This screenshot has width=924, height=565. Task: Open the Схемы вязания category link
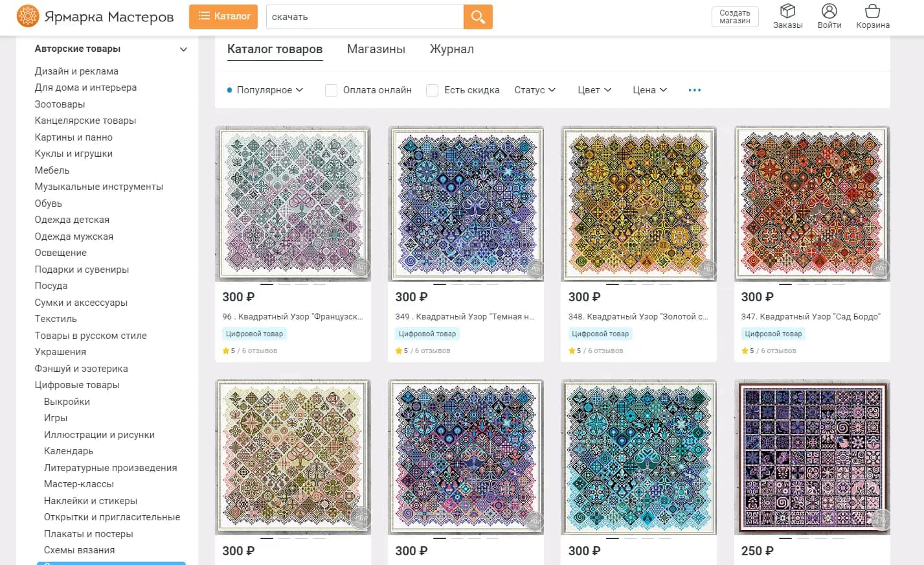[79, 550]
